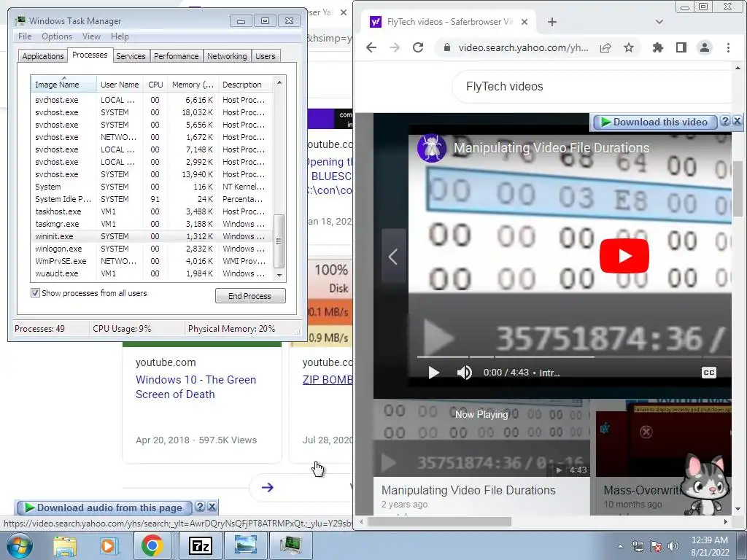Click the system tray volume icon
747x560 pixels.
(673, 546)
